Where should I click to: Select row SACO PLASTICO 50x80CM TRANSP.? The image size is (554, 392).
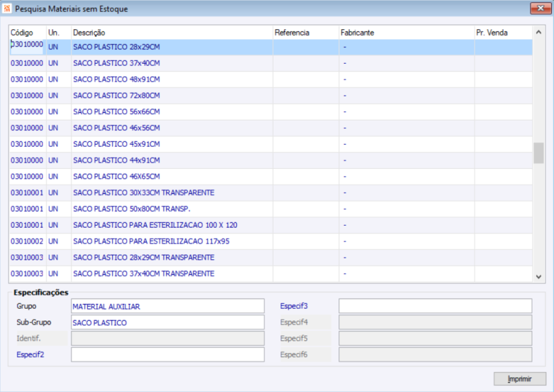click(x=271, y=209)
